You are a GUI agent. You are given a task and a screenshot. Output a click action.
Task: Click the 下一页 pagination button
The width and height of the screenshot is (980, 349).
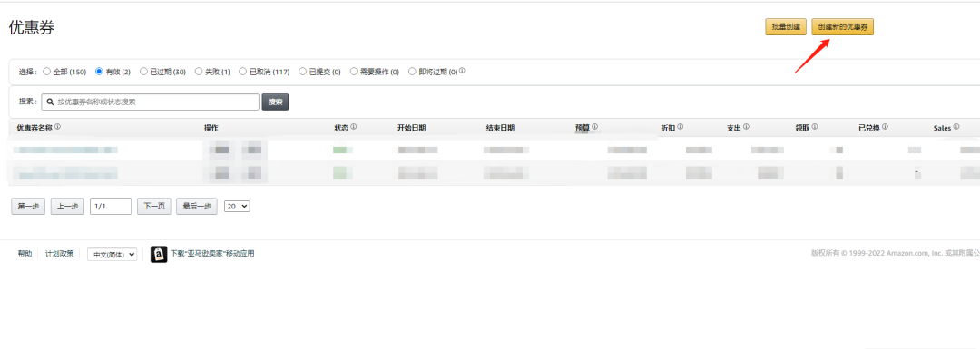[153, 206]
